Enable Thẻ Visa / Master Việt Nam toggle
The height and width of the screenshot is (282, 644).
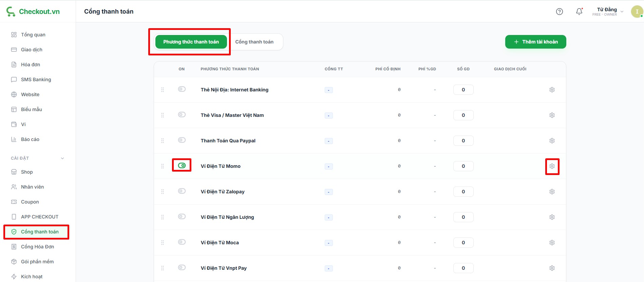[182, 114]
